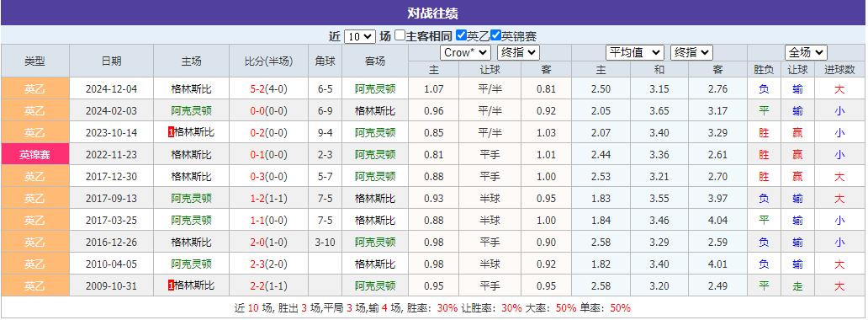Open the 0-2(0-0) match score
Image resolution: width=868 pixels, height=320 pixels.
[x=268, y=132]
